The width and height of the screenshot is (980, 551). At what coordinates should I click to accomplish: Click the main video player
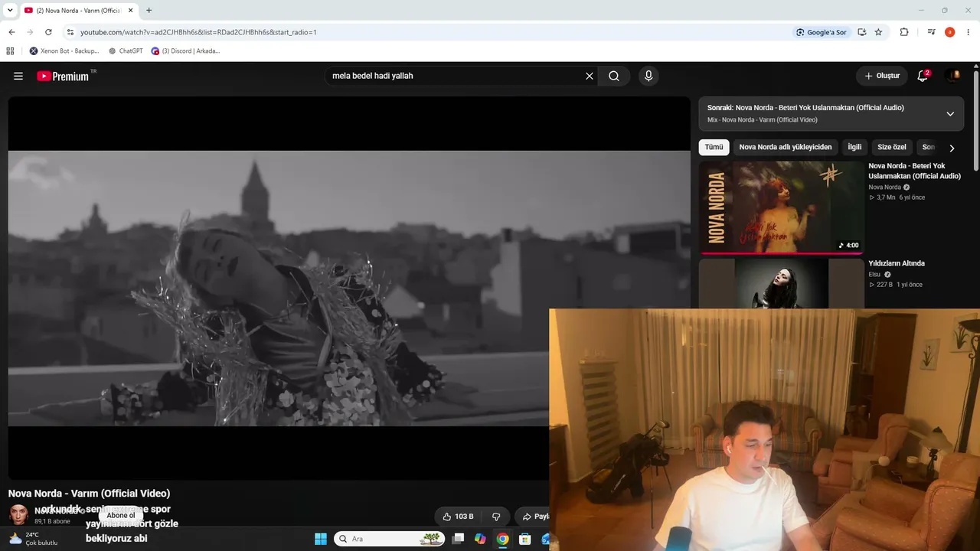(349, 288)
